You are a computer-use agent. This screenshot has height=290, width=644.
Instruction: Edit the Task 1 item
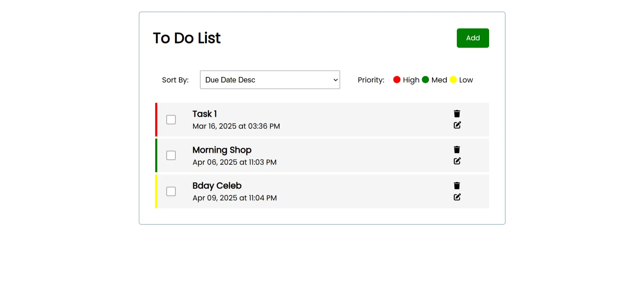pos(457,125)
